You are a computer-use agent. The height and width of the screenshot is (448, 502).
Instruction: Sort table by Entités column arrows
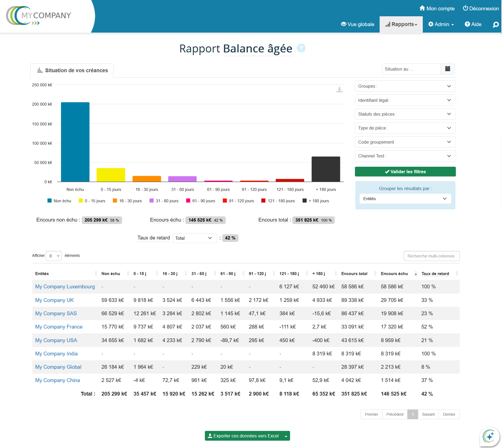pos(96,274)
